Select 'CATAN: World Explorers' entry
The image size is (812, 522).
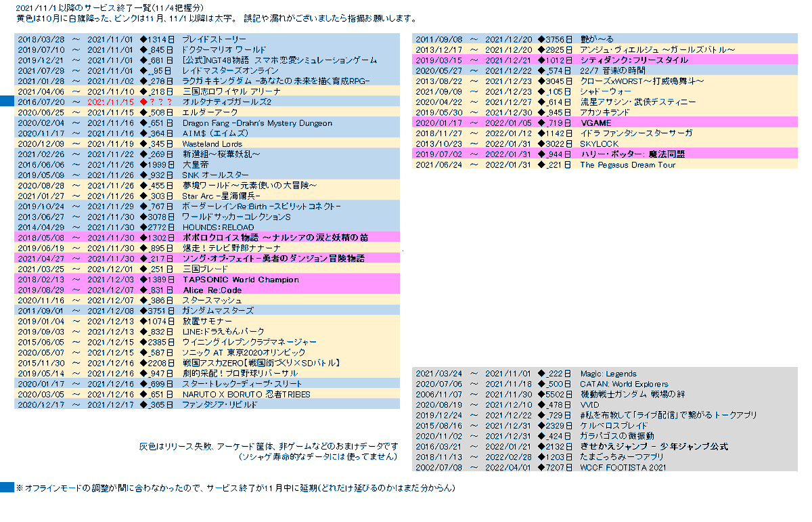pyautogui.click(x=624, y=384)
